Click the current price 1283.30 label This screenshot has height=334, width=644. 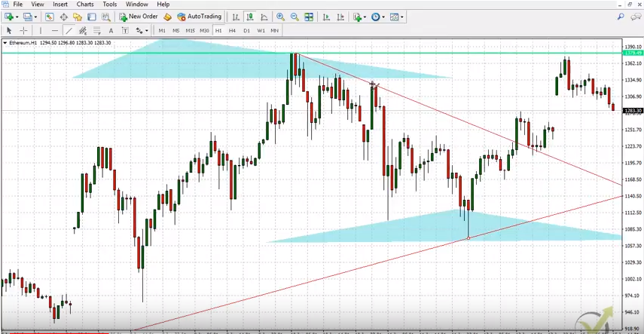coord(633,111)
